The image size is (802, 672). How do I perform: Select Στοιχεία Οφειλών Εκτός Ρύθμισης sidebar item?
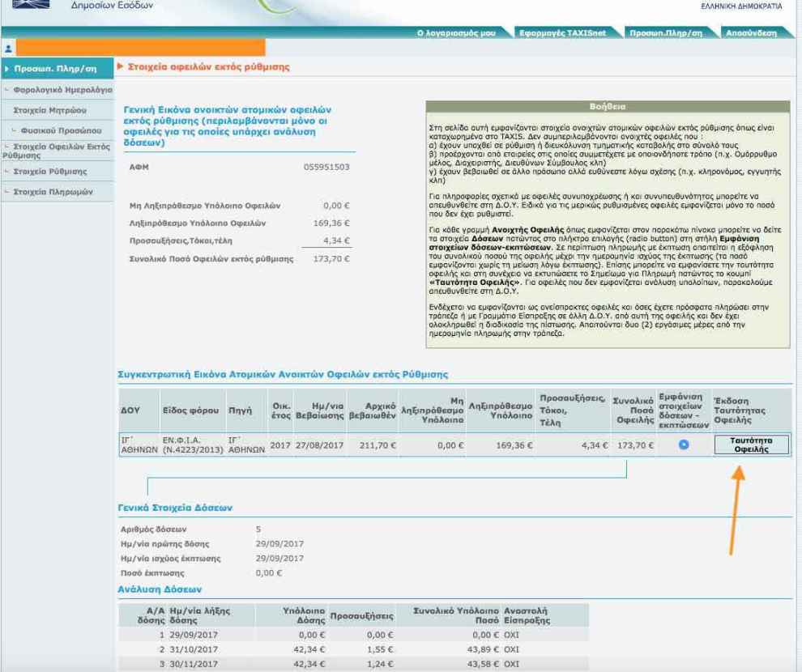(x=53, y=150)
